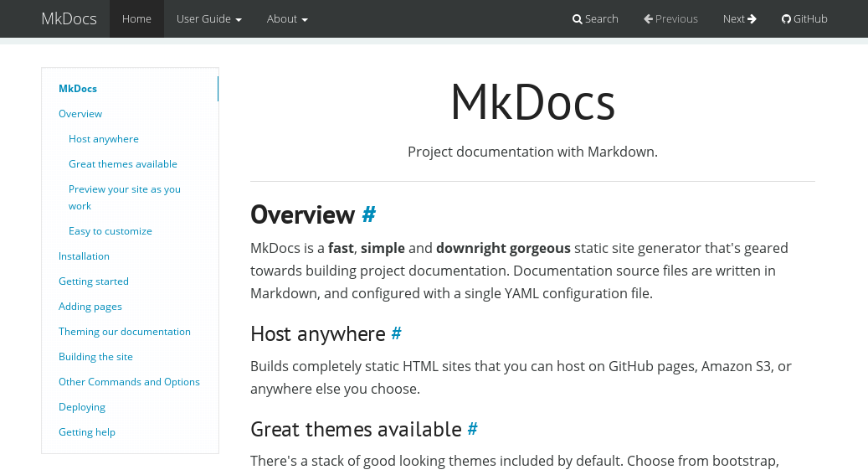This screenshot has width=868, height=475.
Task: Jump to Deploying in sidebar
Action: click(82, 407)
